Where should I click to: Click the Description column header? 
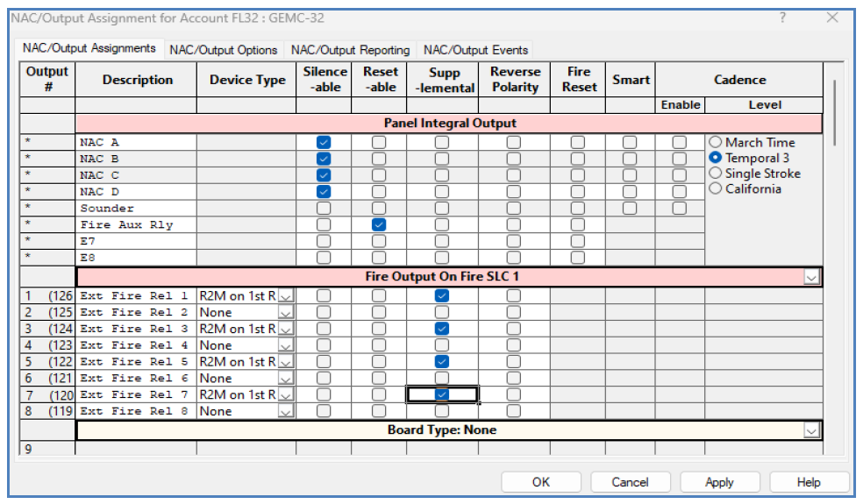click(x=137, y=80)
